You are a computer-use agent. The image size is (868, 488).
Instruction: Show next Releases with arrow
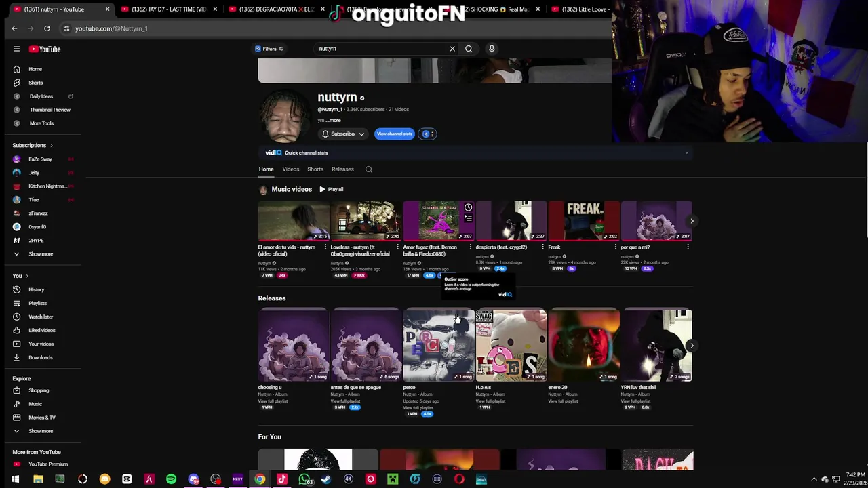(x=692, y=346)
